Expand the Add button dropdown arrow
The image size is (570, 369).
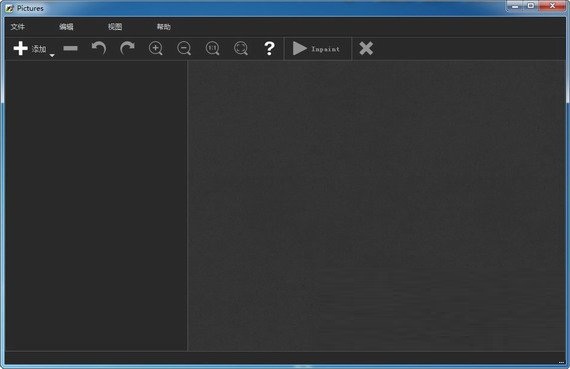[x=52, y=55]
